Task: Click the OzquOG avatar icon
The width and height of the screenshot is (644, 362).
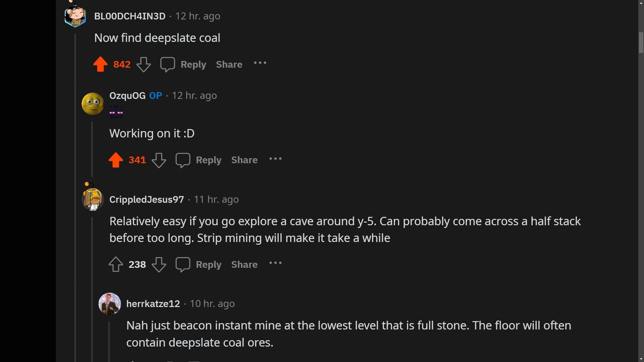Action: click(x=92, y=103)
